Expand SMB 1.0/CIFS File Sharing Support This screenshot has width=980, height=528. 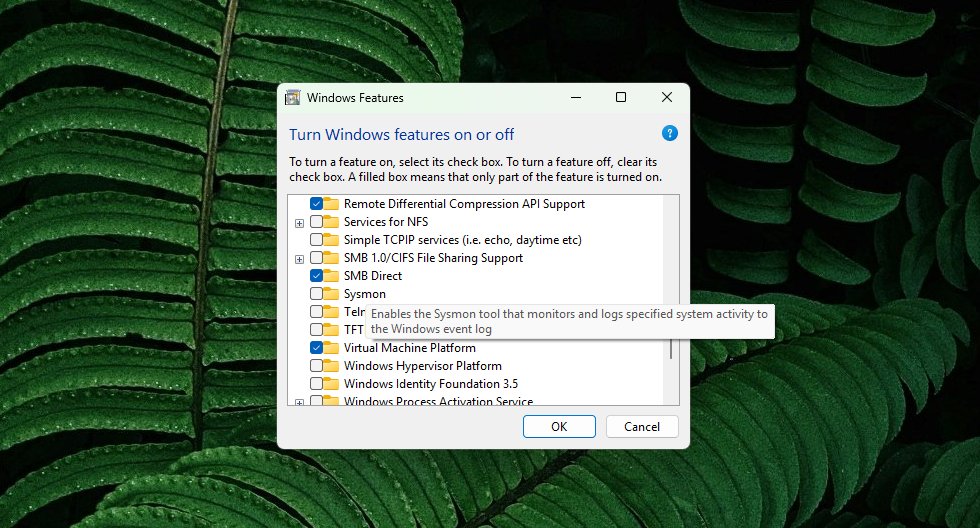[x=299, y=258]
